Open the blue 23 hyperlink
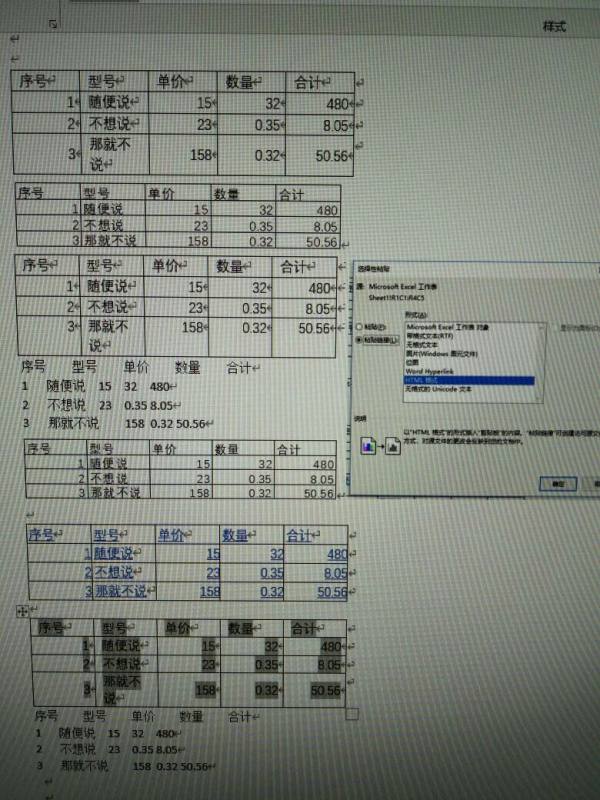The image size is (600, 800). (x=213, y=573)
